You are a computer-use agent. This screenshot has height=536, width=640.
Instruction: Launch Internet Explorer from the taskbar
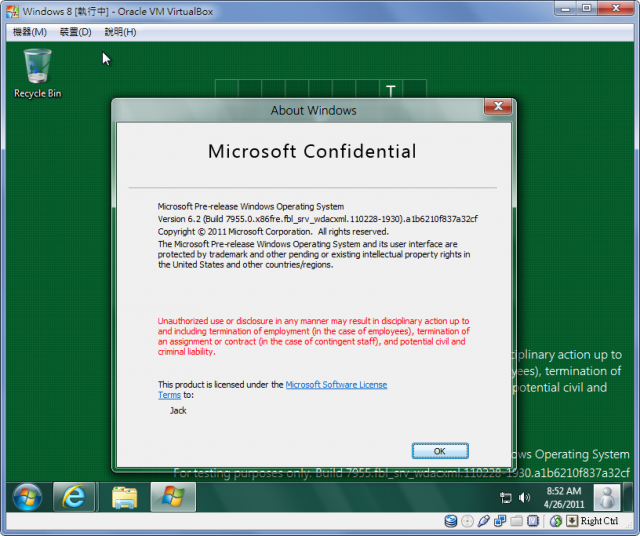(74, 497)
